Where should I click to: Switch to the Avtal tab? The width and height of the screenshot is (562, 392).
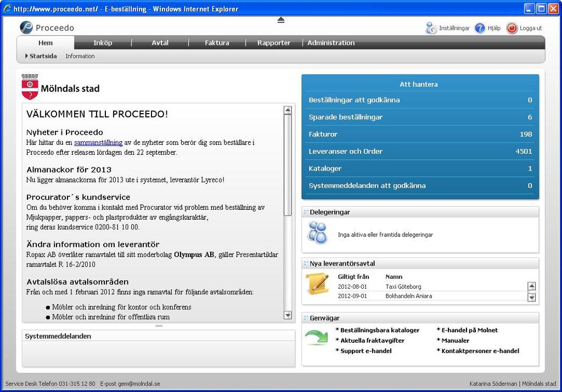[x=160, y=43]
